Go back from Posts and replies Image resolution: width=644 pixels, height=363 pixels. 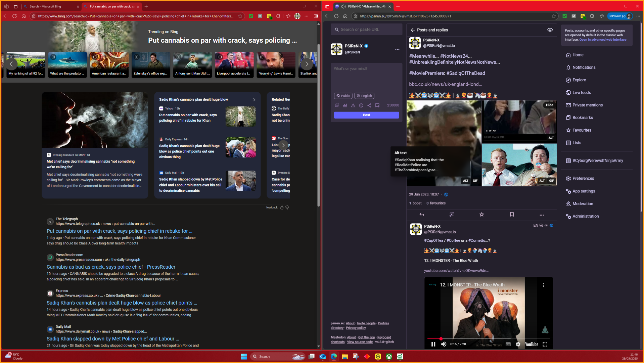(413, 30)
